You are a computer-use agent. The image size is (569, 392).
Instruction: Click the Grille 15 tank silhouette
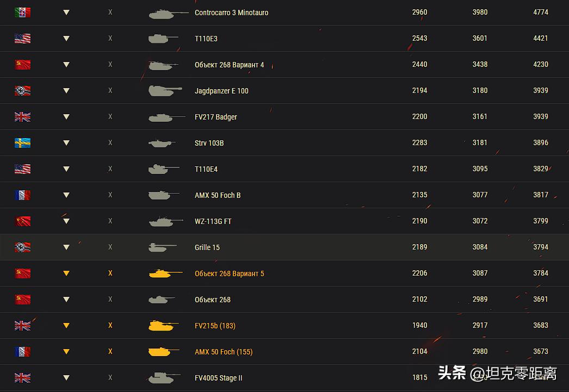pyautogui.click(x=163, y=247)
